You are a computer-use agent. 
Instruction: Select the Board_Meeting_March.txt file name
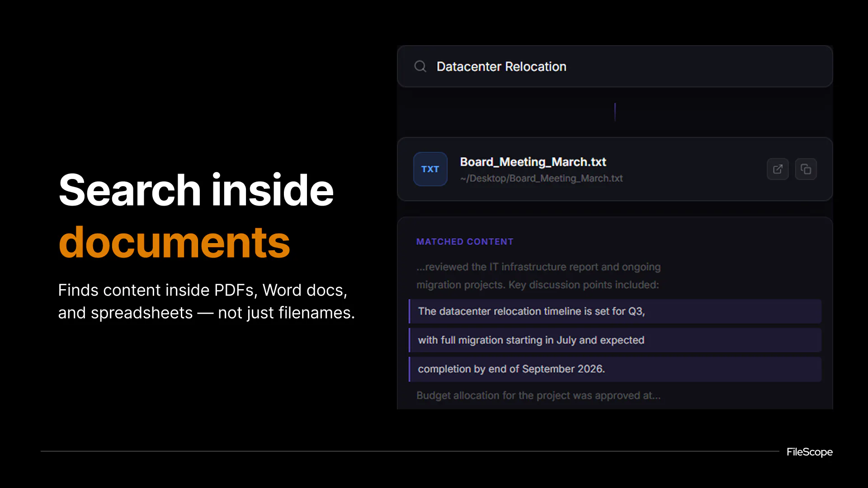pos(533,162)
